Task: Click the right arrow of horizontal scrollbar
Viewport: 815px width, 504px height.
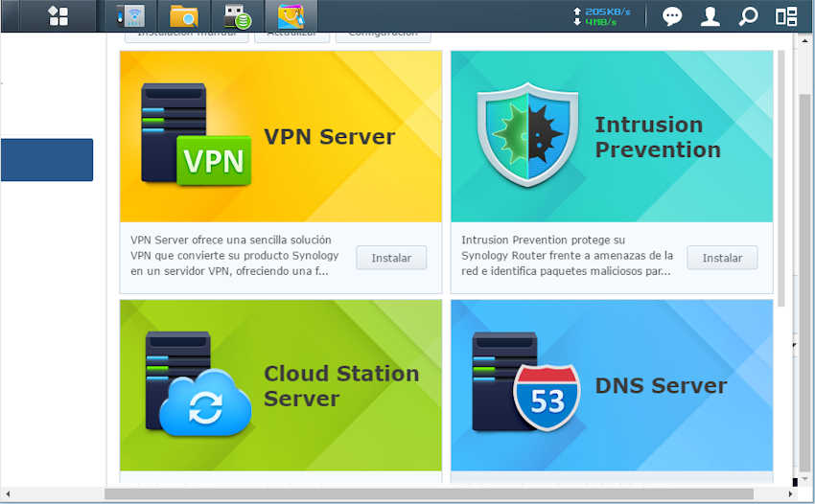Action: tap(790, 493)
